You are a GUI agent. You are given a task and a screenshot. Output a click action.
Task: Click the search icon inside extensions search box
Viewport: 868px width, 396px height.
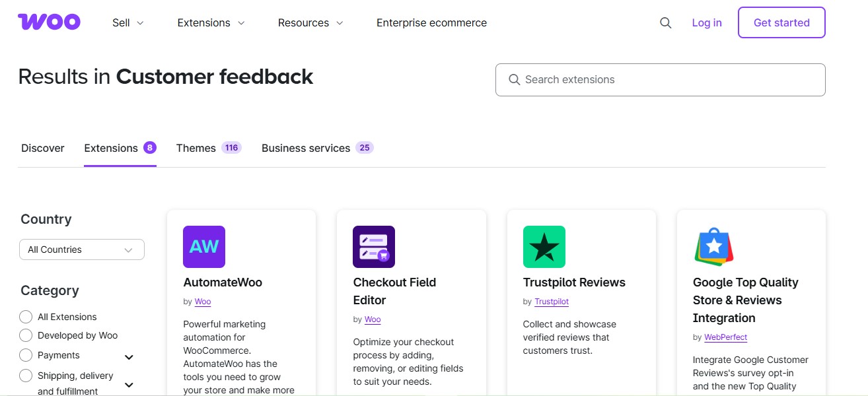[x=514, y=79]
